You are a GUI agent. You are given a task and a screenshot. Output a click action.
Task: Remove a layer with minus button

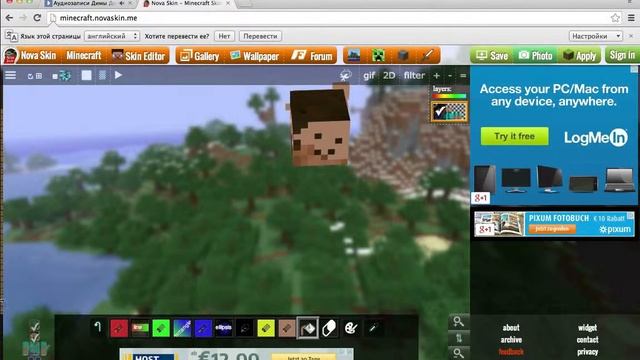pyautogui.click(x=450, y=76)
